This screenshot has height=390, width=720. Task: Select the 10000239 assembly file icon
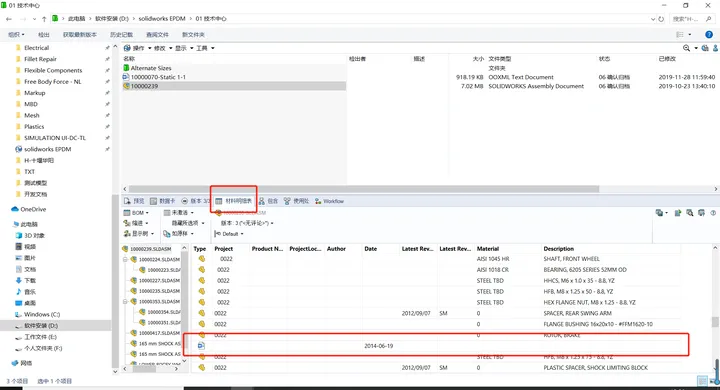[126, 86]
